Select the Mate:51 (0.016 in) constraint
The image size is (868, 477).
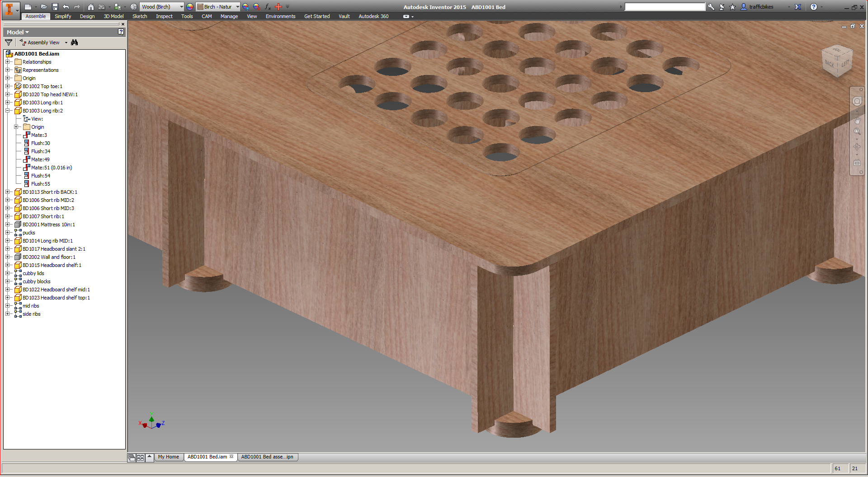click(52, 168)
